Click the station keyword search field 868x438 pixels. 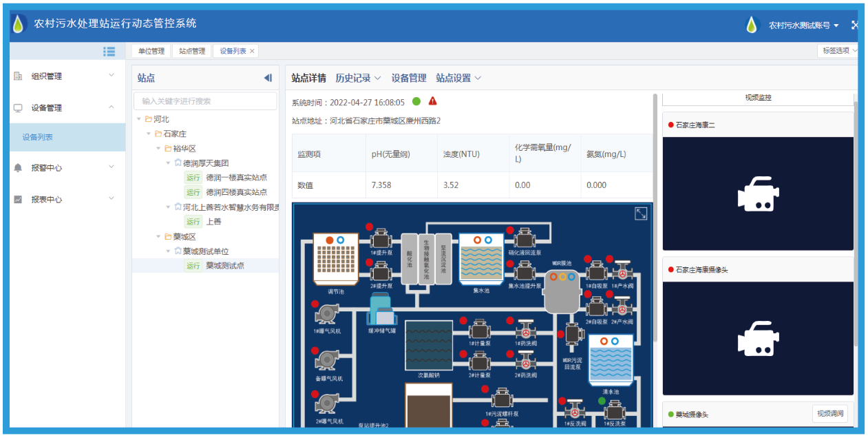205,101
